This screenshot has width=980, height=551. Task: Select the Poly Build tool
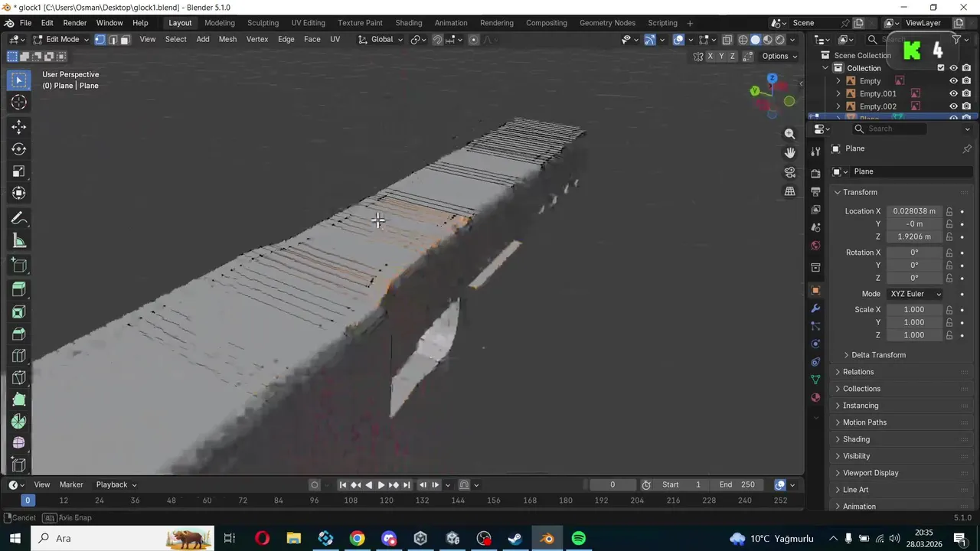(19, 399)
